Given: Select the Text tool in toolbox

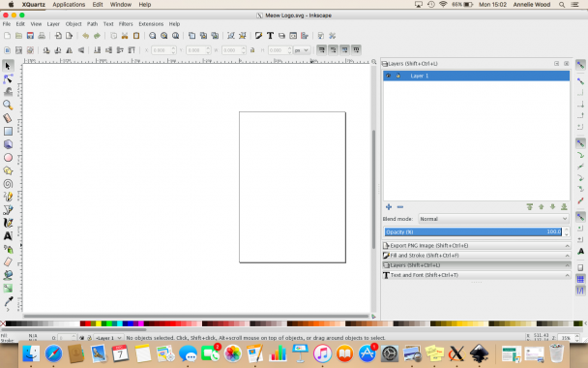Looking at the screenshot, I should tap(8, 236).
